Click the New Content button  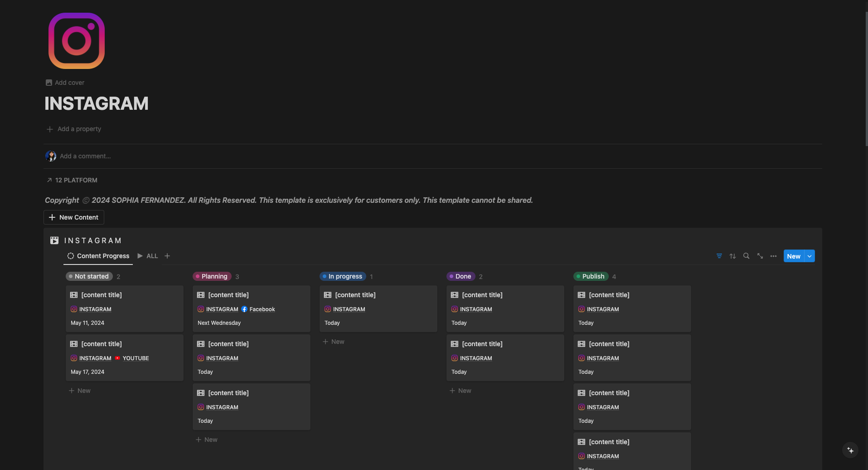tap(74, 217)
